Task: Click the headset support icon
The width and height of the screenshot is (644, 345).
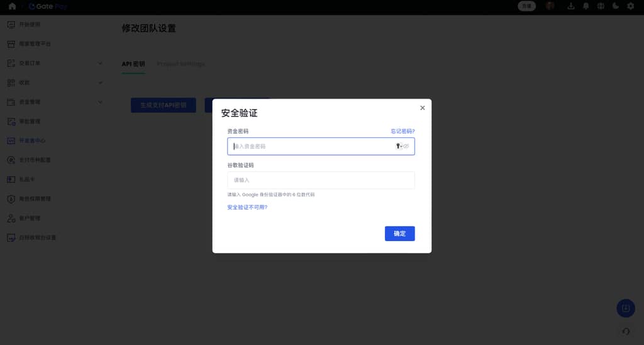Action: pos(626,331)
